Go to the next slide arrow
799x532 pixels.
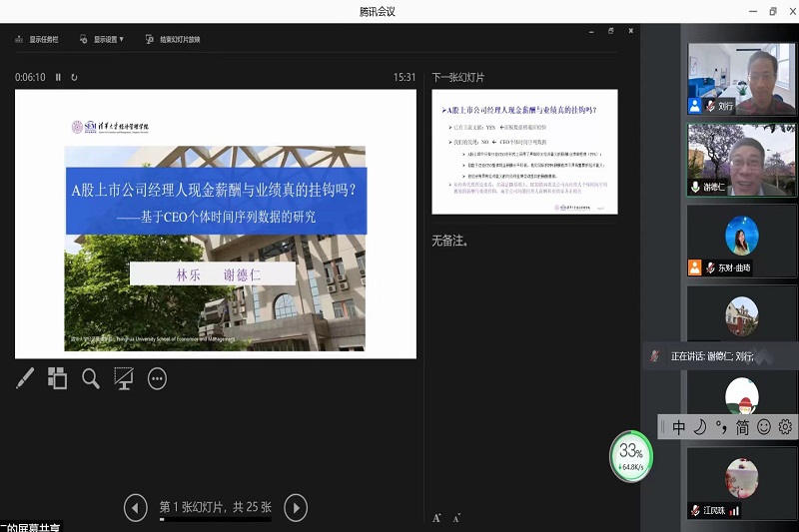[296, 508]
